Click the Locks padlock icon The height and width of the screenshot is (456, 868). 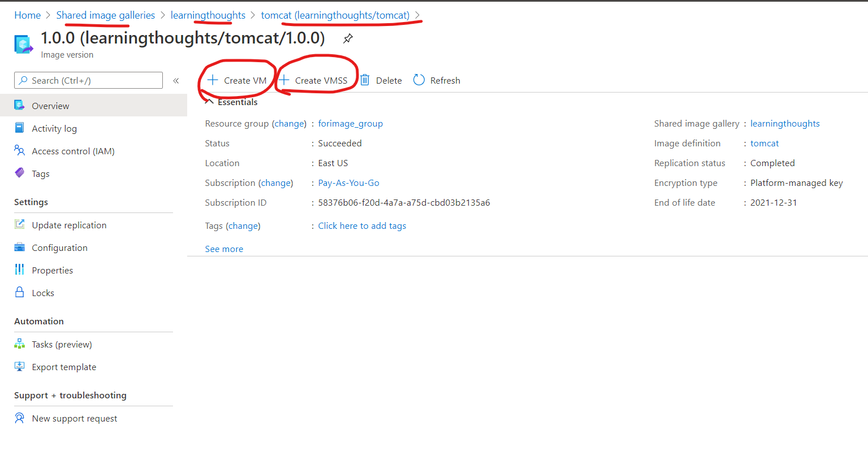(20, 293)
